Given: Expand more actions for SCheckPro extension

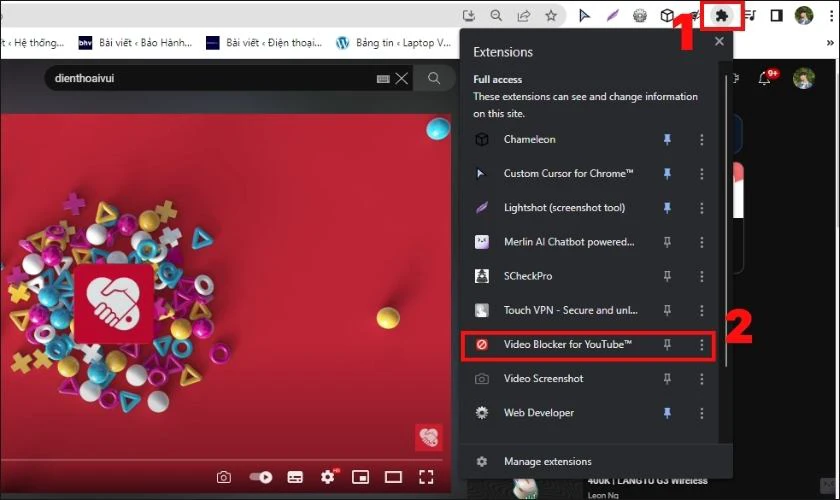Looking at the screenshot, I should (x=702, y=276).
